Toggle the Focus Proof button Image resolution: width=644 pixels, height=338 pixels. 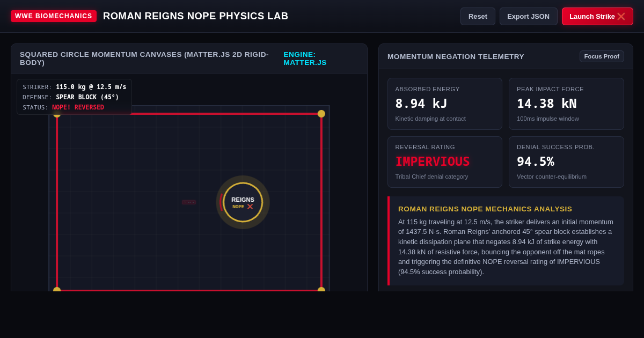pos(602,56)
